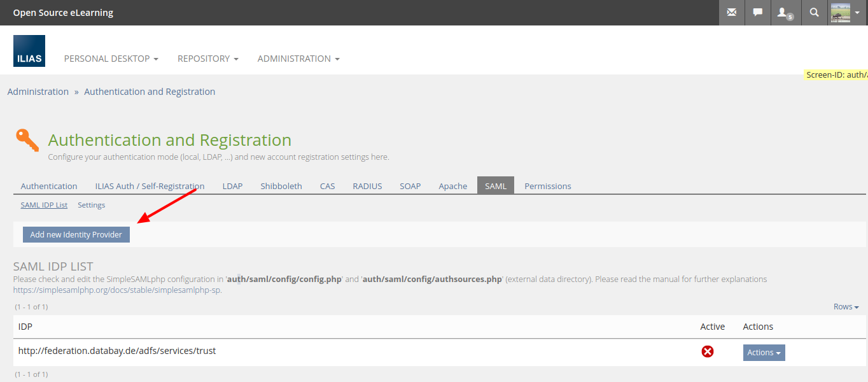868x382 pixels.
Task: Expand the Rows selector
Action: [x=846, y=307]
